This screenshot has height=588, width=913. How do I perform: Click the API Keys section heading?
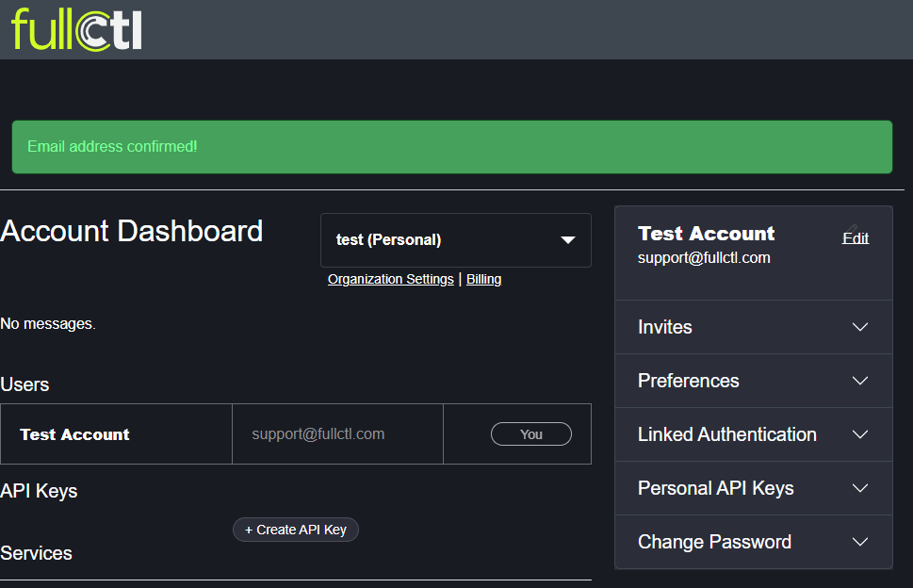[39, 491]
